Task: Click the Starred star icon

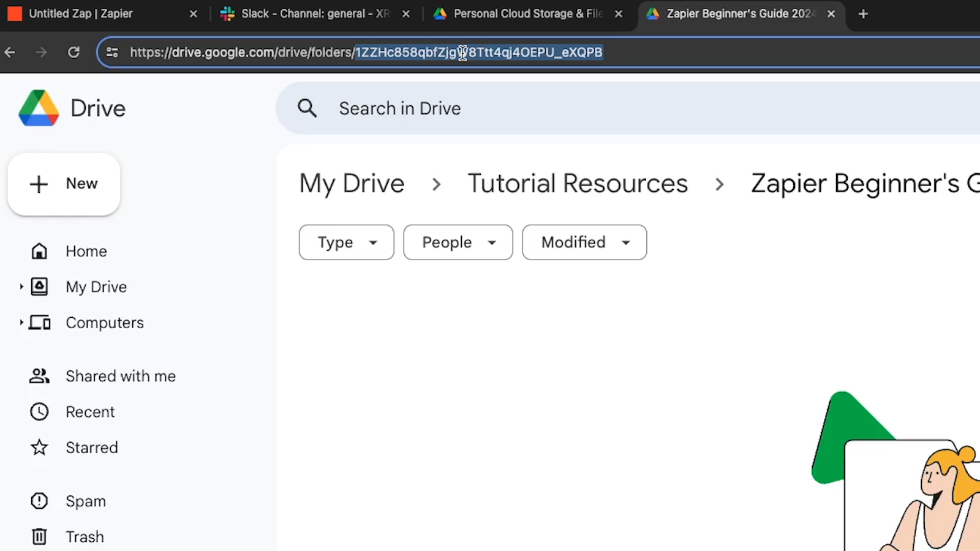Action: (x=39, y=448)
